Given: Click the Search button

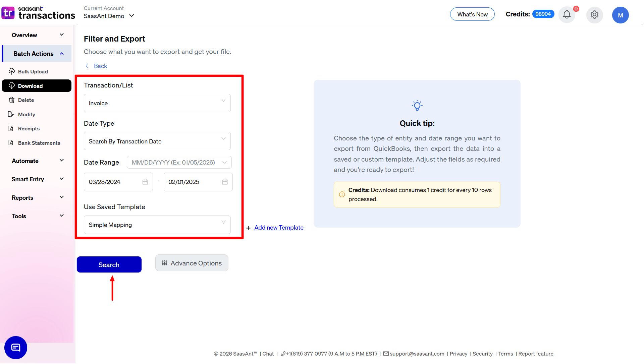Looking at the screenshot, I should (109, 264).
